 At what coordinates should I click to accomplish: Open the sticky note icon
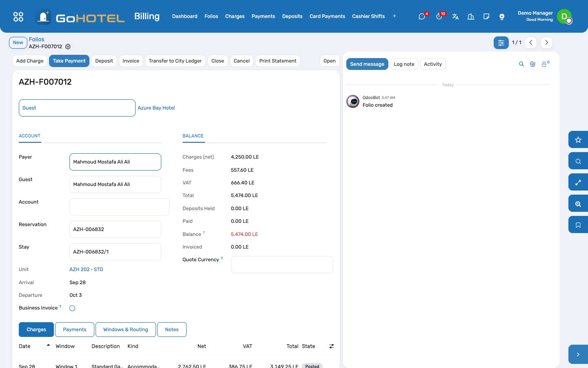point(486,17)
